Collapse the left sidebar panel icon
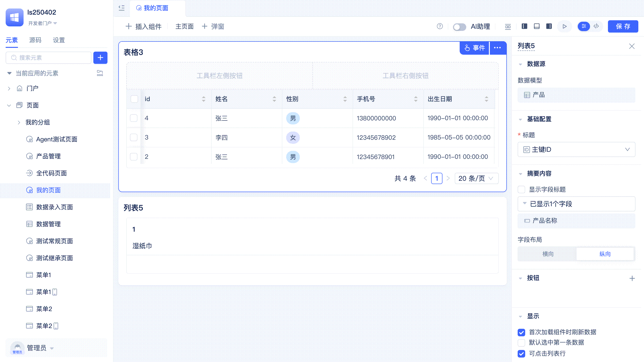This screenshot has height=362, width=644. (121, 8)
